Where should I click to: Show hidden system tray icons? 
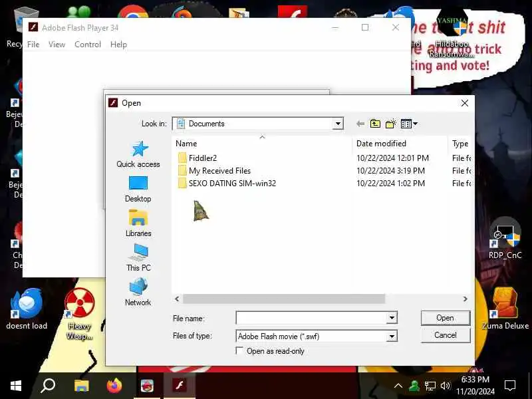click(x=398, y=386)
